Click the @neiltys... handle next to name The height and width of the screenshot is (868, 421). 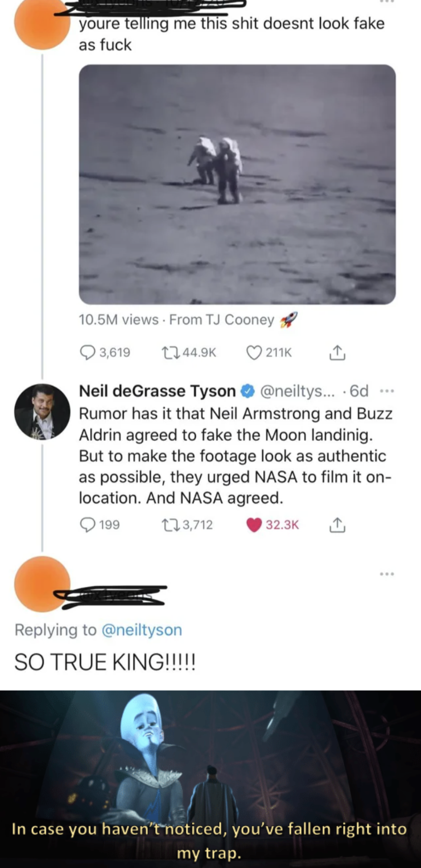(297, 391)
